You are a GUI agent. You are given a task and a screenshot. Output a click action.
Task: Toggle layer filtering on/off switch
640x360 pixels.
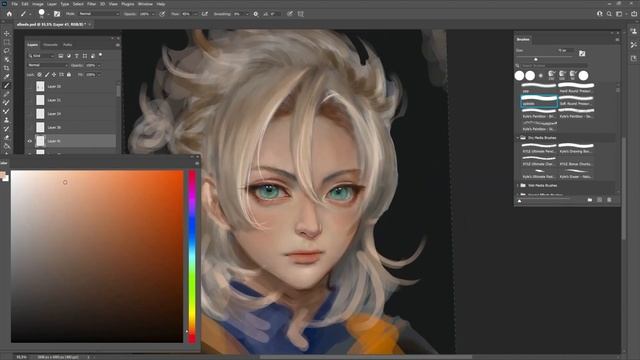pos(100,55)
